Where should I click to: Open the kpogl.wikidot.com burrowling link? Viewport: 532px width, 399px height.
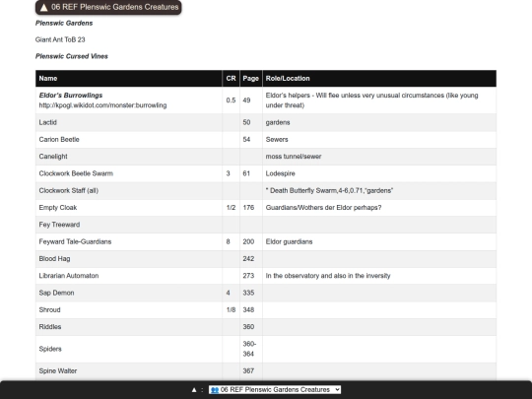[102, 105]
